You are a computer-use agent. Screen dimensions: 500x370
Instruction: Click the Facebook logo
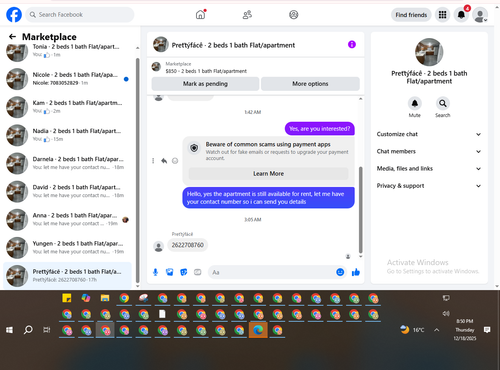pos(14,15)
